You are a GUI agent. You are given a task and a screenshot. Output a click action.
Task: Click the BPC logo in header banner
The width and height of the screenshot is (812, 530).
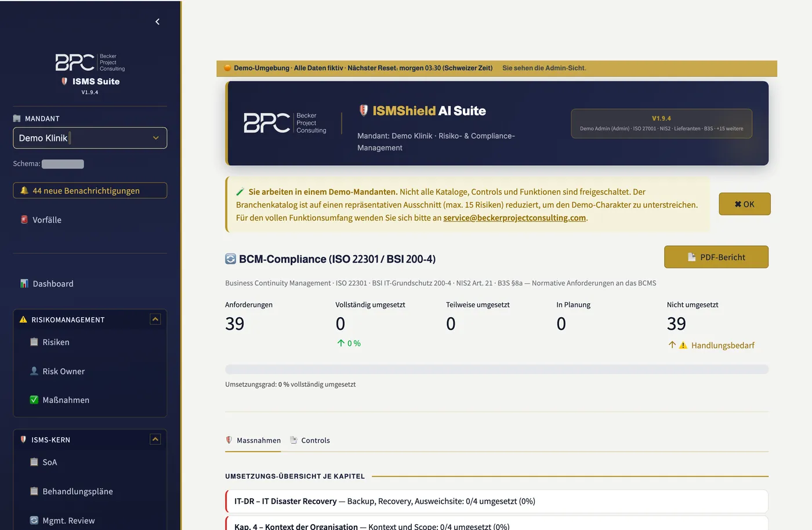coord(285,123)
